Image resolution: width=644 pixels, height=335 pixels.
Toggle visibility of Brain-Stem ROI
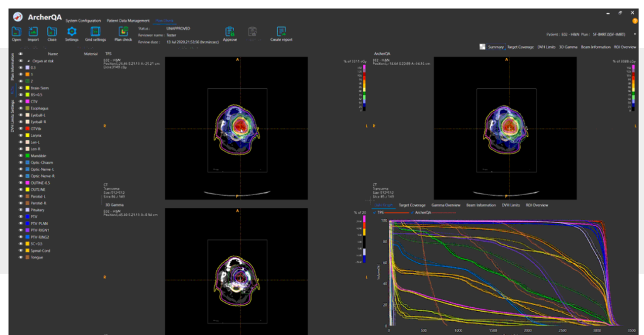[x=21, y=88]
